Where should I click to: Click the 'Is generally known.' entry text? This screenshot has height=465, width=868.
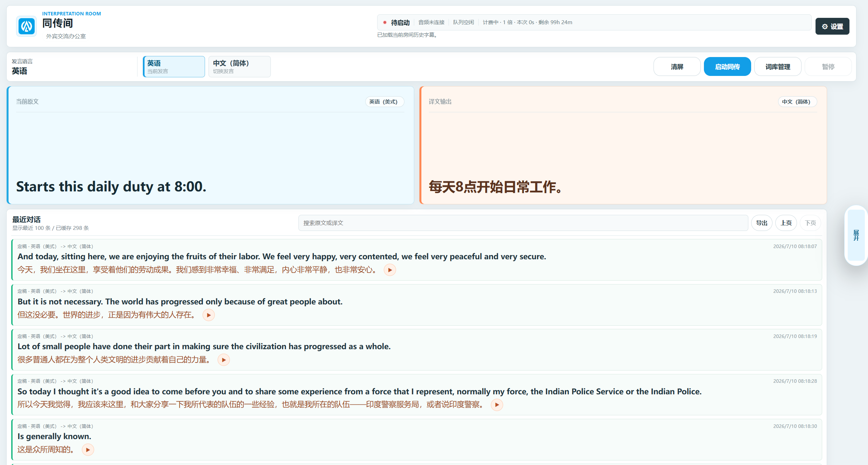pos(54,436)
